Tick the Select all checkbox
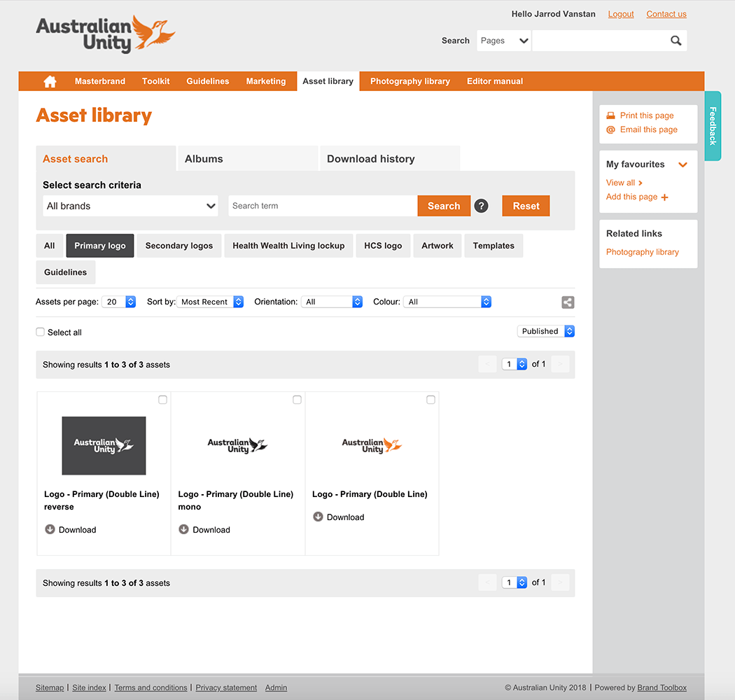Image resolution: width=735 pixels, height=700 pixels. click(x=41, y=332)
